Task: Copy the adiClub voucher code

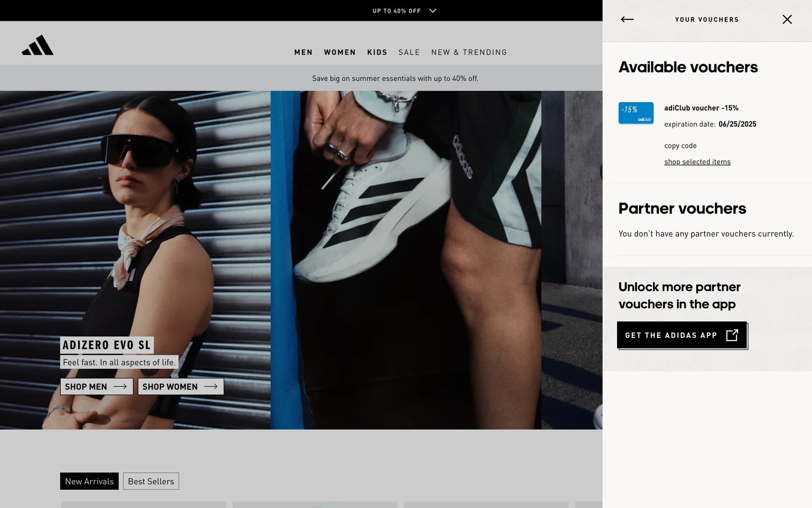Action: tap(680, 146)
